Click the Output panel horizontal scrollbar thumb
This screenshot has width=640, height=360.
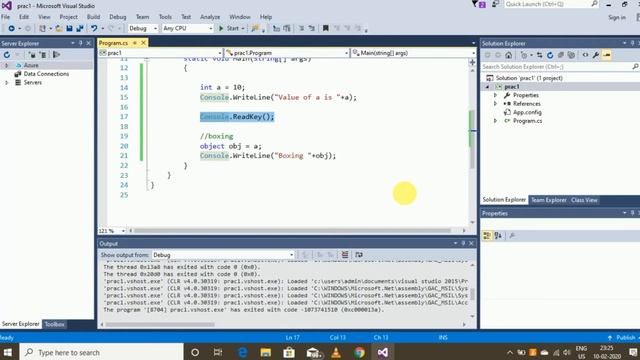(160, 324)
